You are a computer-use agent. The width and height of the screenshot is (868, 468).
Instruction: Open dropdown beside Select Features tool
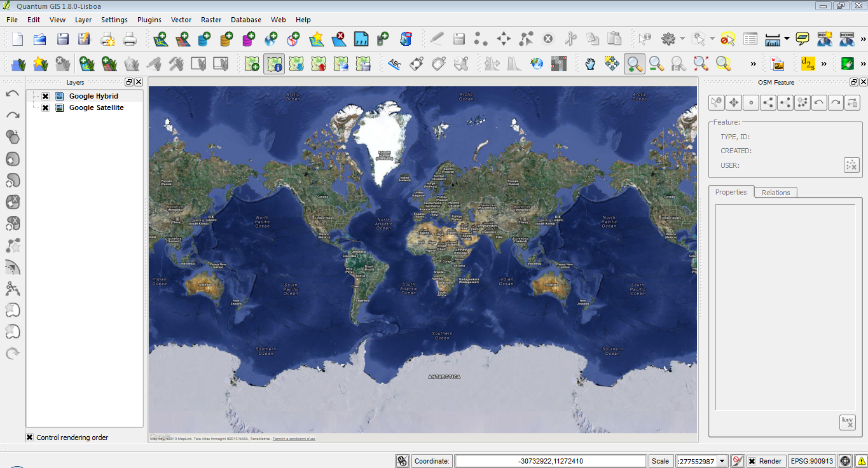point(713,39)
